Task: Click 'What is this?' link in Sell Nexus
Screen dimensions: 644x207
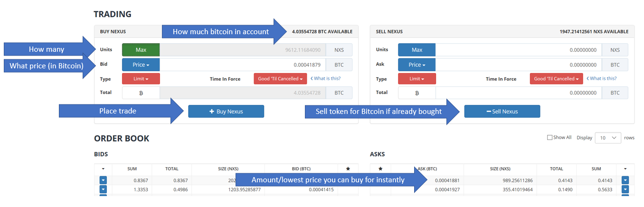Action: click(602, 79)
